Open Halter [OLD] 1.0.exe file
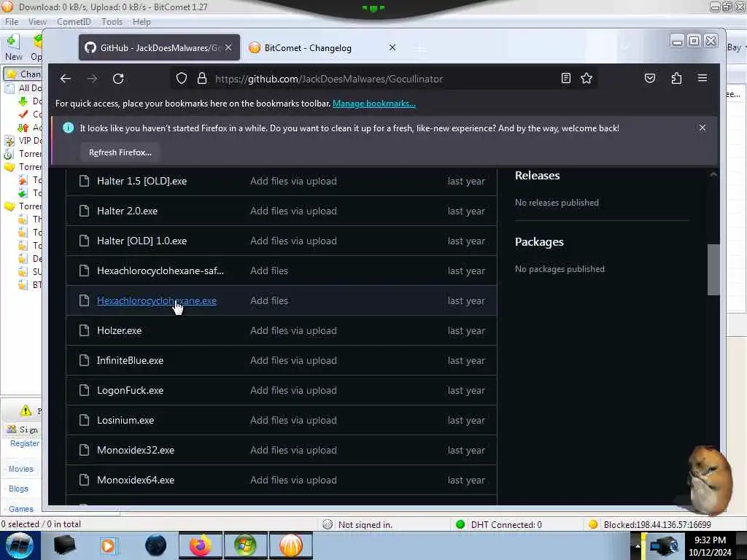Viewport: 747px width, 560px height. pos(142,241)
